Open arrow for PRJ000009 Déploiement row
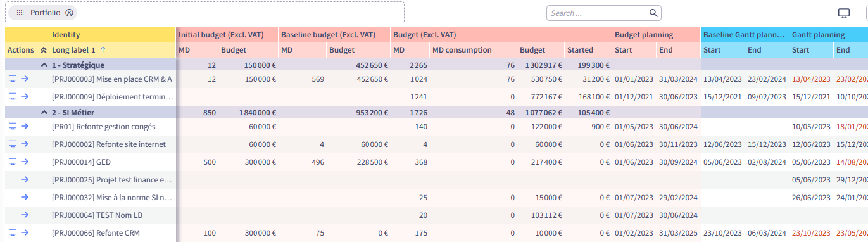The image size is (868, 242). [25, 96]
